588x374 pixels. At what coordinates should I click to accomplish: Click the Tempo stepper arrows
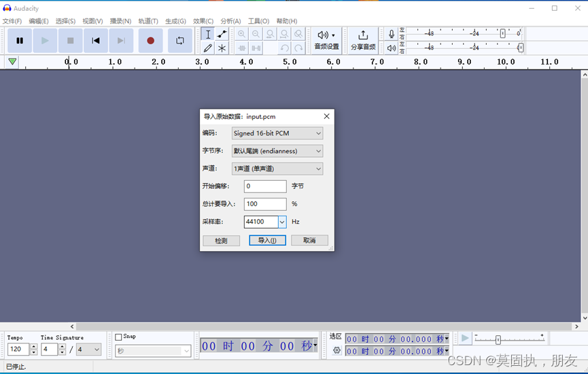[x=34, y=350]
